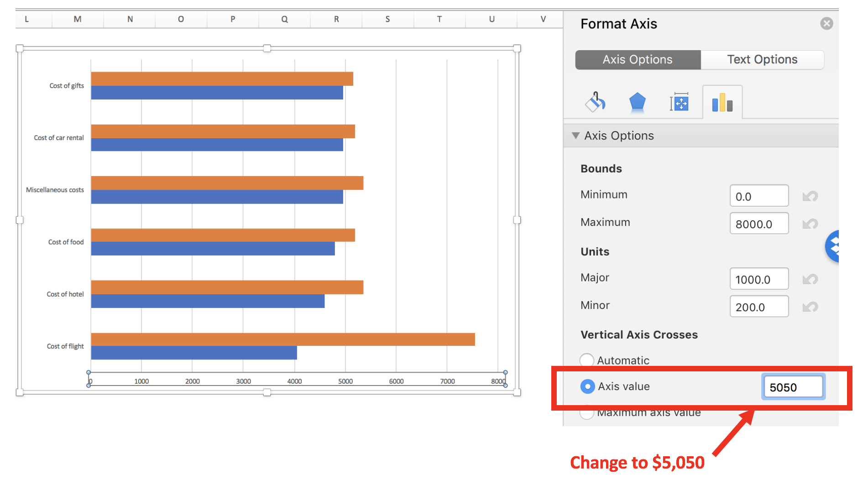Click the blue Miscellaneous costs bar
This screenshot has height=490, width=868.
(217, 197)
